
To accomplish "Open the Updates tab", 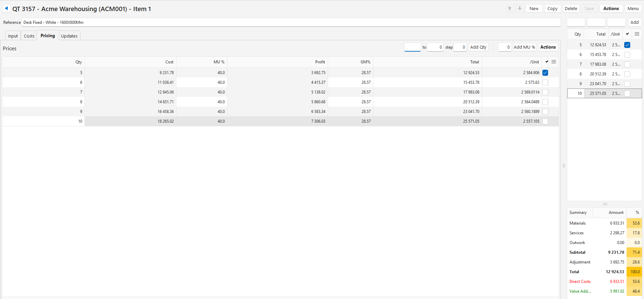I will click(x=69, y=36).
